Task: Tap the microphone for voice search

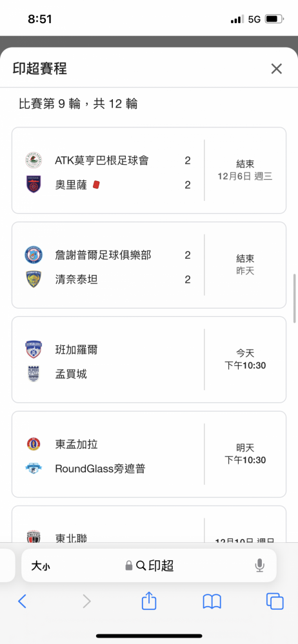Action: (259, 566)
